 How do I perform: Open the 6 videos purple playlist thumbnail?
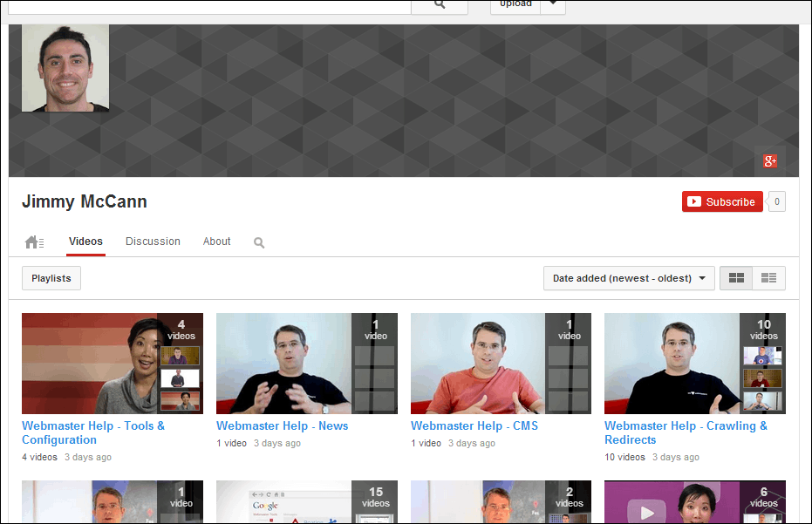pyautogui.click(x=695, y=501)
